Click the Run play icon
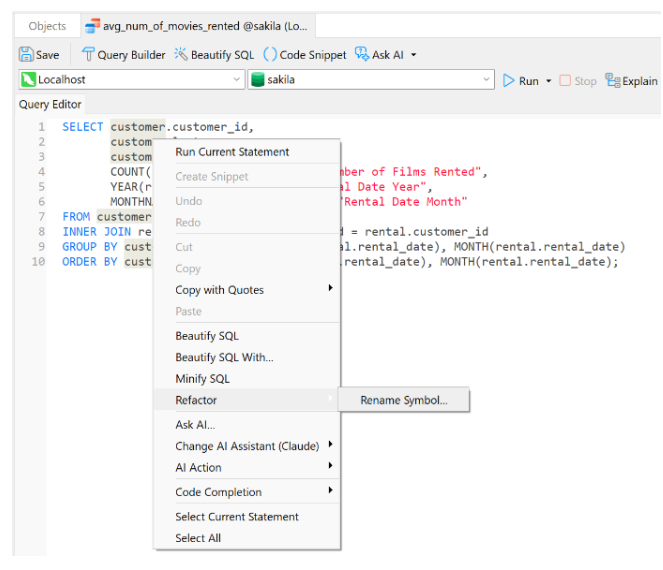 click(x=509, y=80)
